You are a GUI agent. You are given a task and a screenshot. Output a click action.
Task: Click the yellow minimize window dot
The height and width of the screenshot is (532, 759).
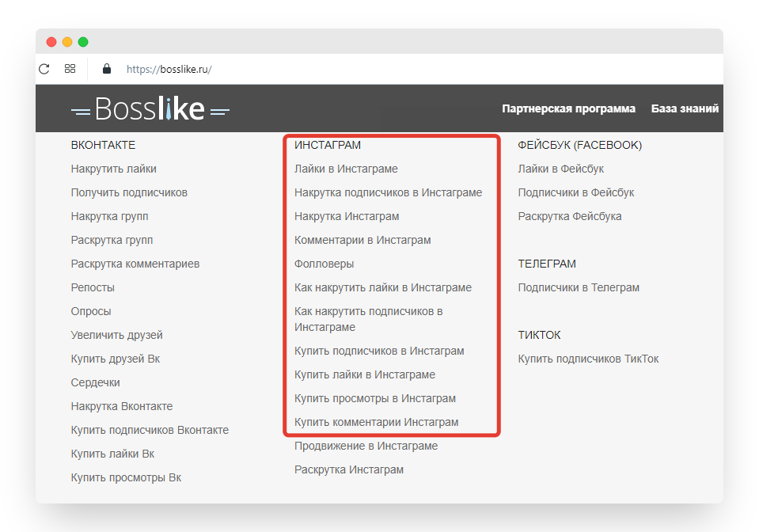point(67,42)
